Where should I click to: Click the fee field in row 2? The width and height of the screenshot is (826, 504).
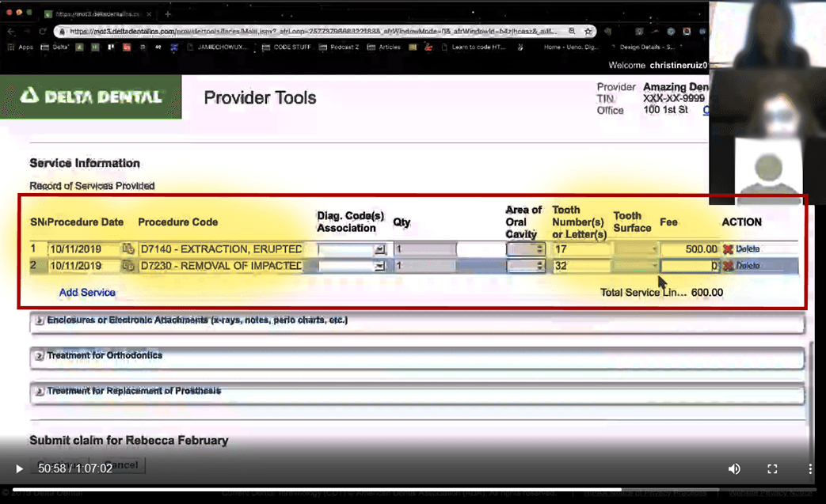point(690,266)
